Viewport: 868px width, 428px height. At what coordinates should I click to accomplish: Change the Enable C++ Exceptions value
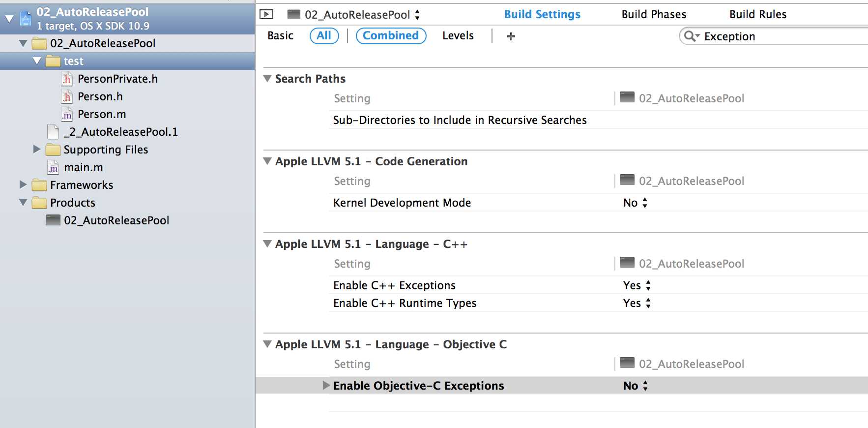tap(637, 285)
